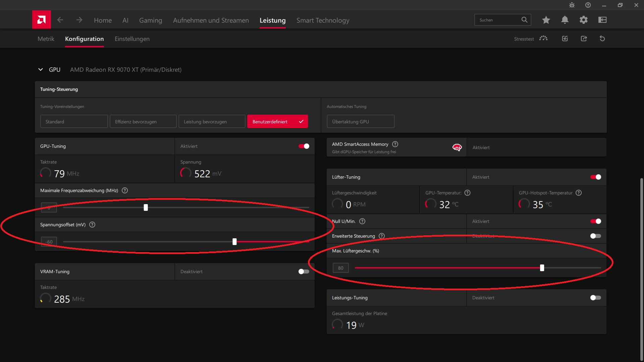
Task: Click the Max. Lüftergeschw. slider handle
Action: coord(542,268)
